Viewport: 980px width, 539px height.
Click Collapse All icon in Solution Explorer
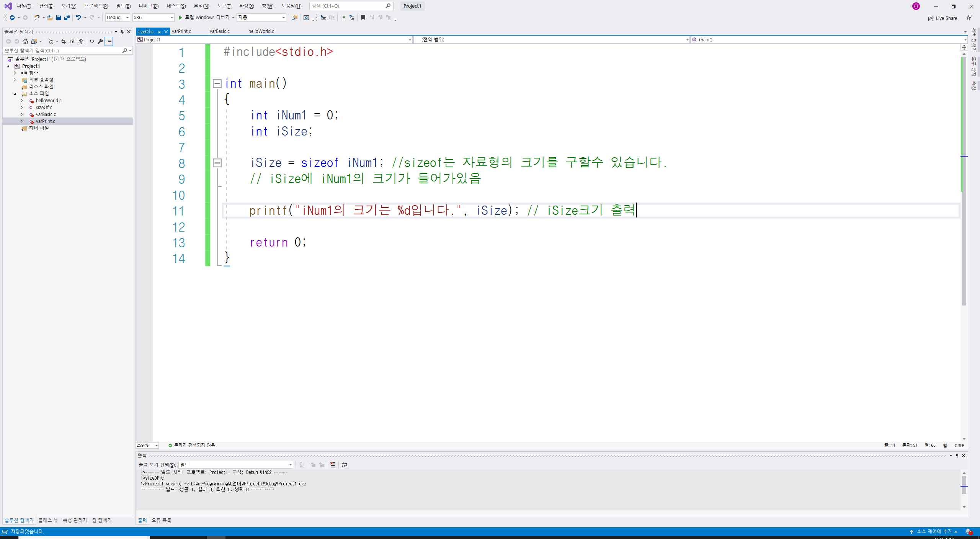point(72,41)
